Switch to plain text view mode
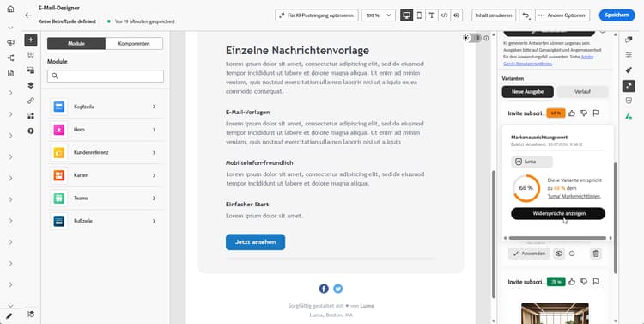Viewport: 644px width, 324px height. 432,15
